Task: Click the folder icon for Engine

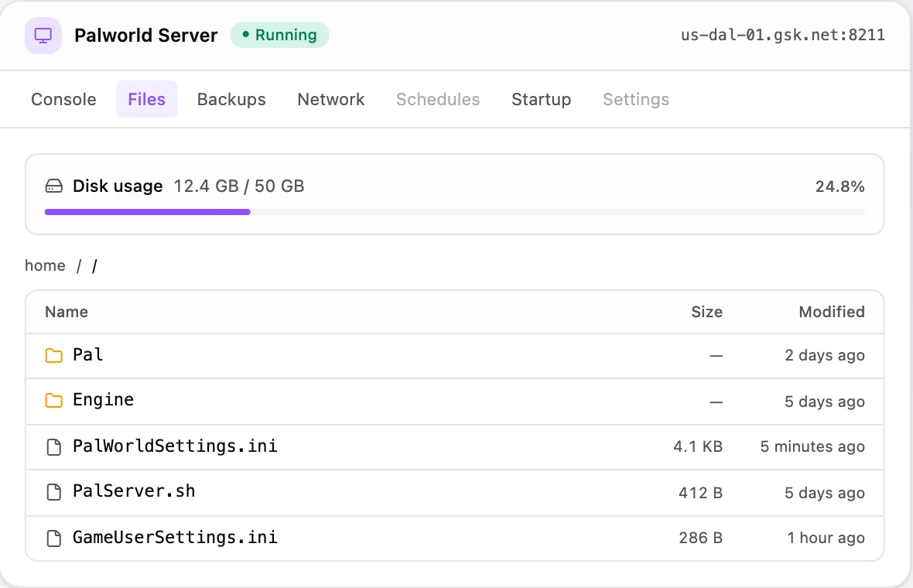Action: click(x=53, y=401)
